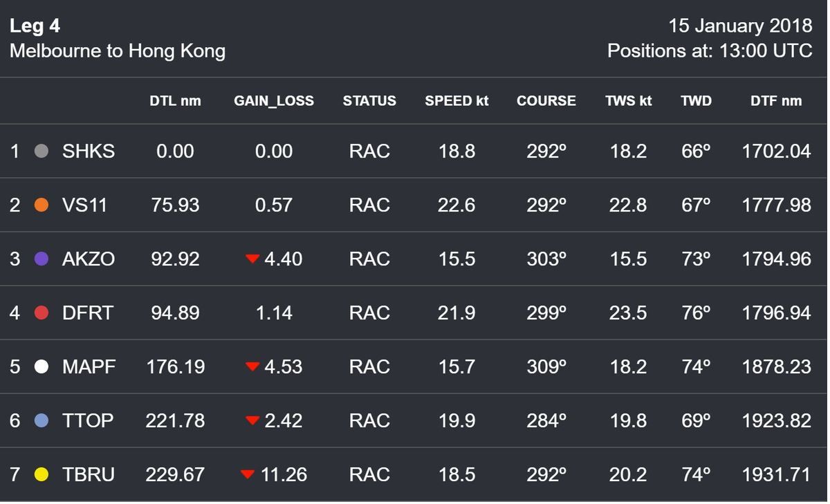This screenshot has height=504, width=830.
Task: Click the grey dot next to SHKS
Action: point(41,151)
